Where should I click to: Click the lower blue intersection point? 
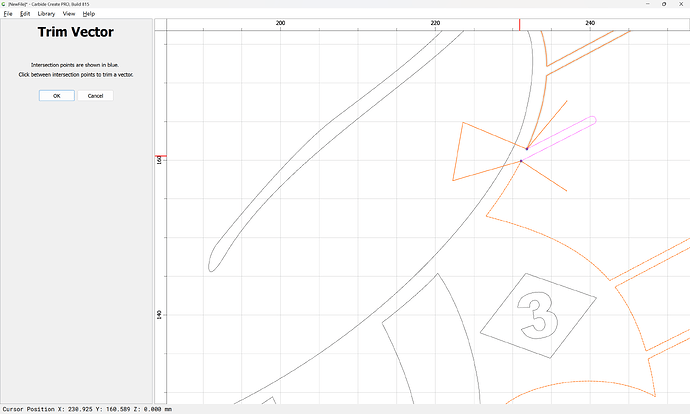point(521,161)
